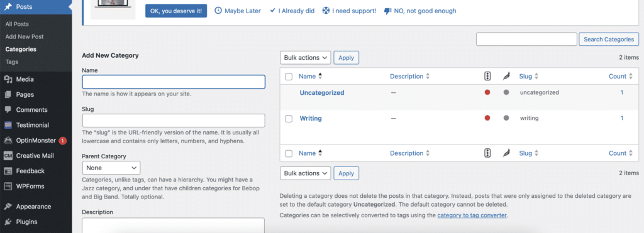The width and height of the screenshot is (644, 233).
Task: Check the select-all box in table footer
Action: (289, 153)
